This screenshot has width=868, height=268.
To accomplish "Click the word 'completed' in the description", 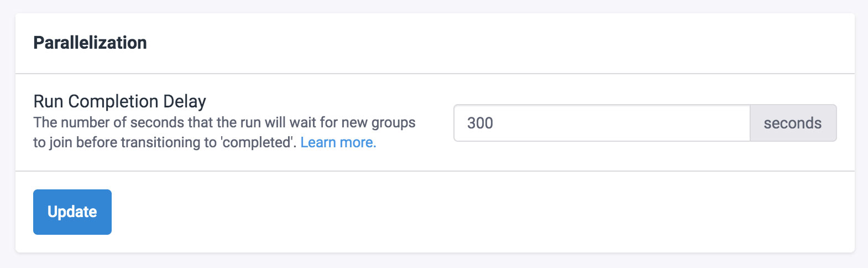I will click(x=259, y=142).
